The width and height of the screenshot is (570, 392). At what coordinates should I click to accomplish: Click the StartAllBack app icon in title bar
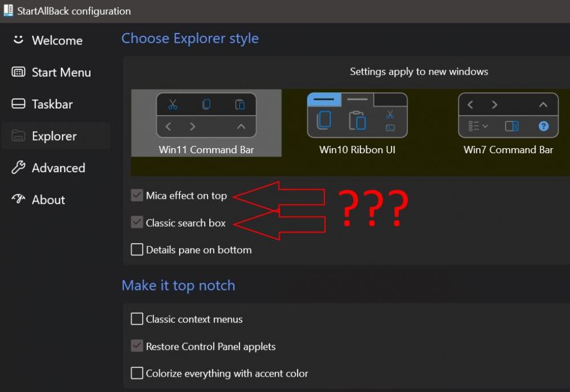point(8,10)
